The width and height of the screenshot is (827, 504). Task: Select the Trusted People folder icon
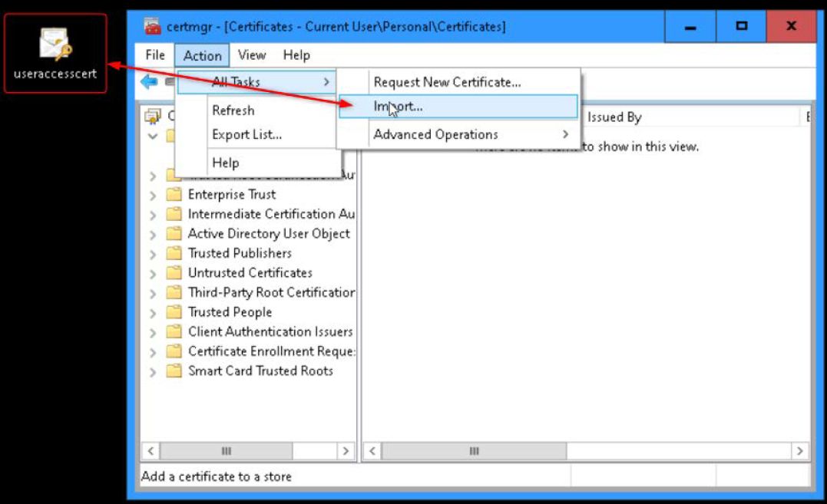pos(174,312)
